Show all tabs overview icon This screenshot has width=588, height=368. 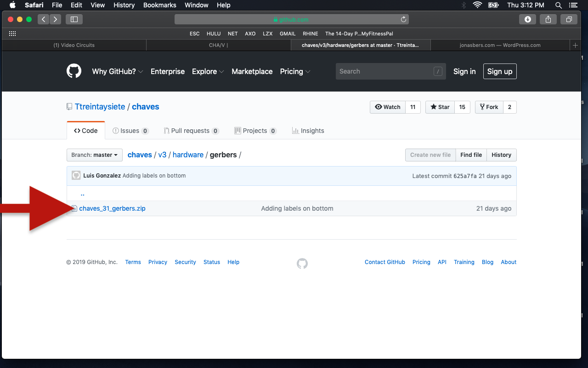pos(569,19)
